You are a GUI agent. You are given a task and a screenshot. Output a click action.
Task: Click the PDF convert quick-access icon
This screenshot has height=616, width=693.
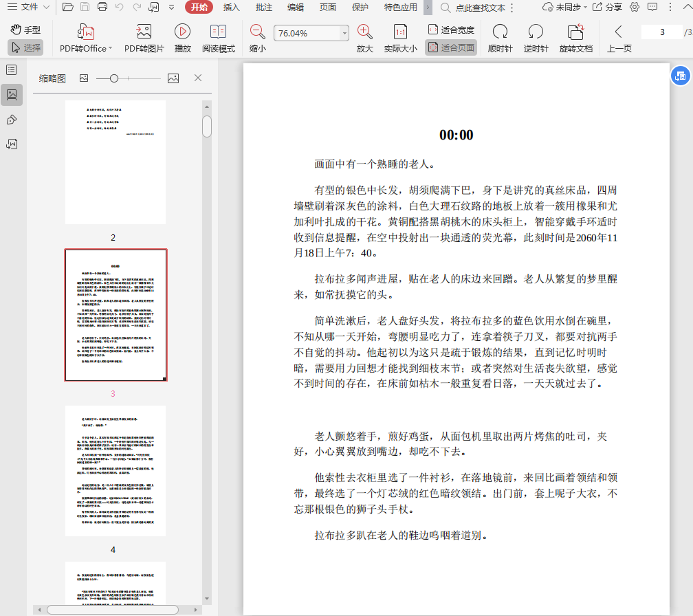(x=154, y=7)
